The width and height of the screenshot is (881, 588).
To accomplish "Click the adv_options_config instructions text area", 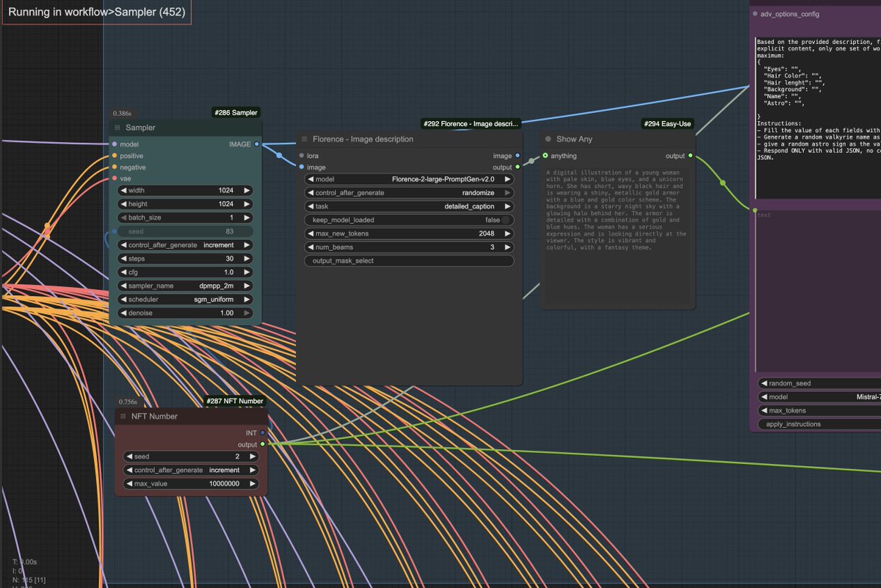I will (x=818, y=117).
